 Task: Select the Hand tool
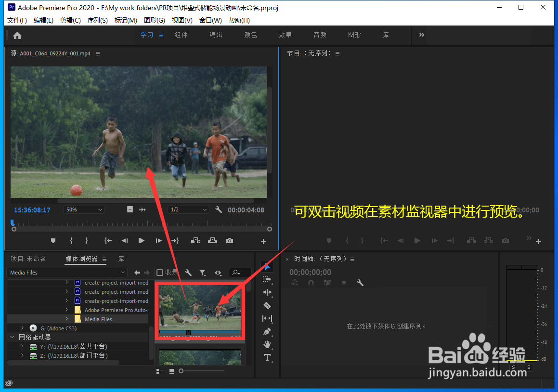tap(268, 344)
